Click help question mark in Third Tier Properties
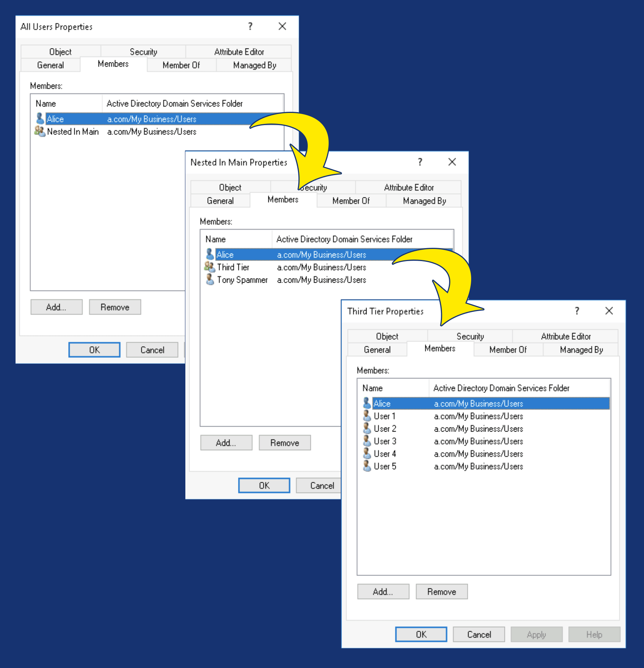Image resolution: width=644 pixels, height=668 pixels. click(577, 311)
